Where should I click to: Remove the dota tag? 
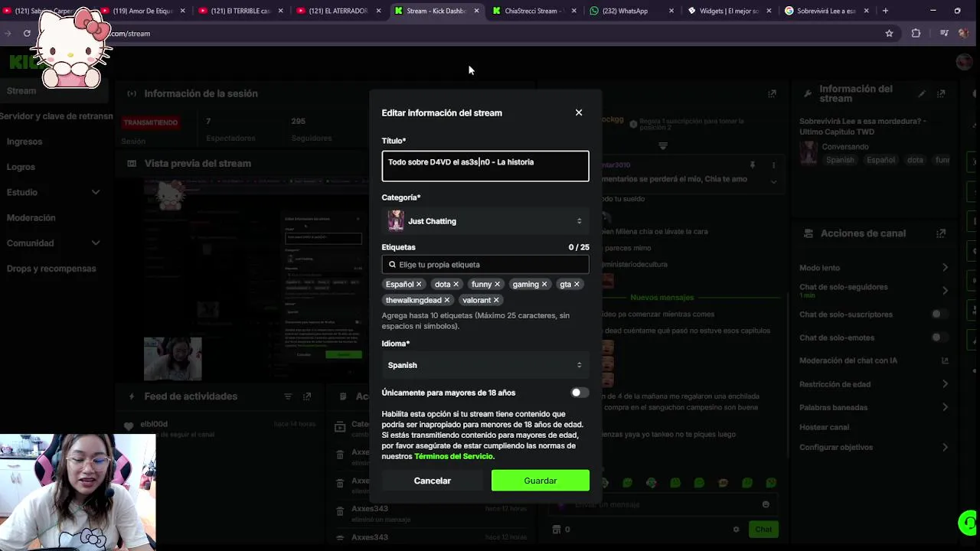pyautogui.click(x=456, y=284)
